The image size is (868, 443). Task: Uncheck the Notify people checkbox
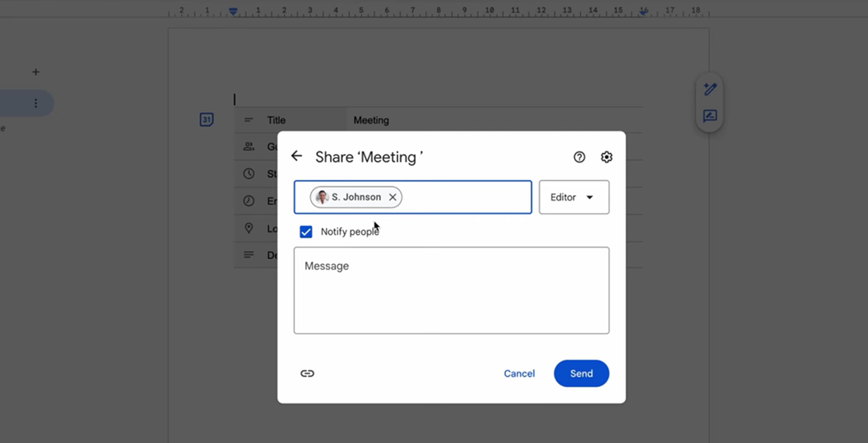tap(306, 232)
